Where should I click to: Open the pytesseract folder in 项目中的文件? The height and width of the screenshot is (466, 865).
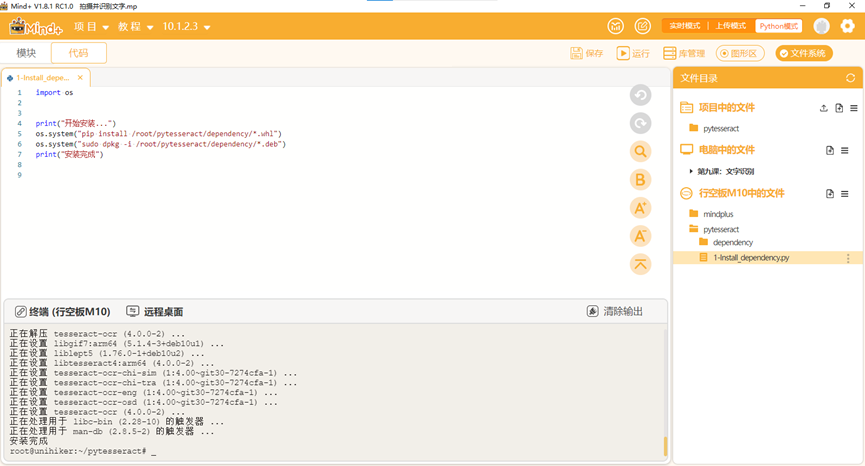[x=720, y=128]
